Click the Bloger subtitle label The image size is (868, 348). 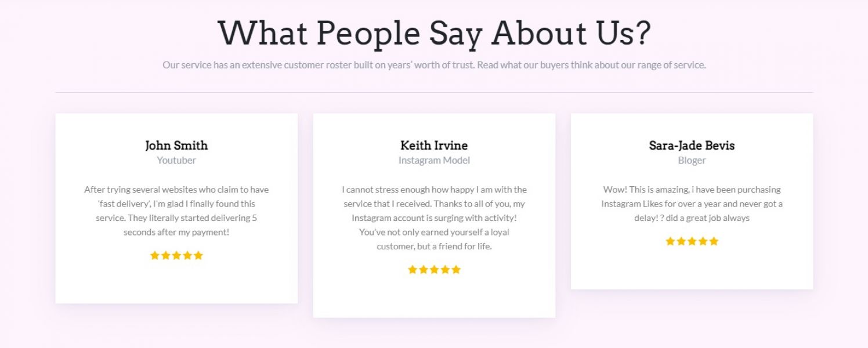tap(692, 161)
